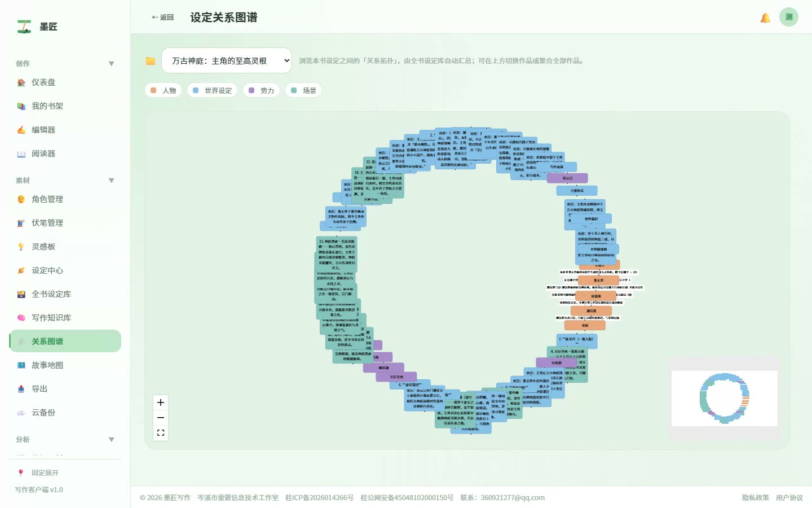This screenshot has height=508, width=812.
Task: Open notifications bell icon
Action: click(765, 17)
